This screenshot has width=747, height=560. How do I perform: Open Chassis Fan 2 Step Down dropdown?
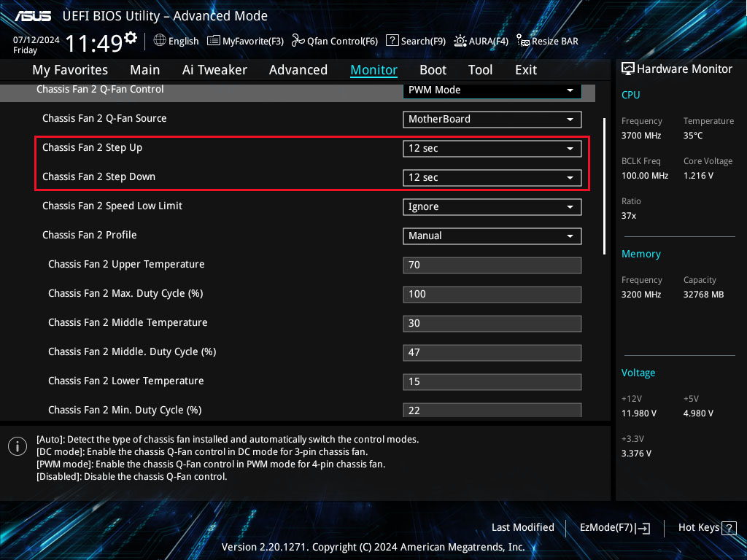click(x=492, y=177)
